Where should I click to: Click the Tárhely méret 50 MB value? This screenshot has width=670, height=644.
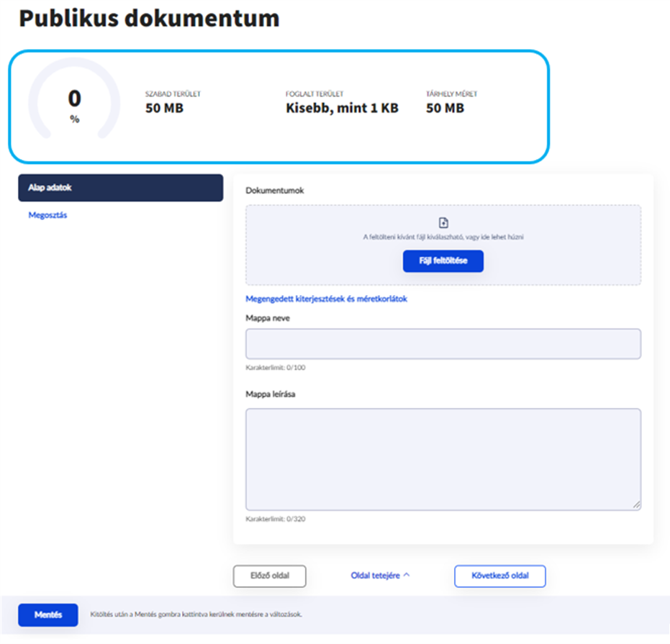[x=444, y=108]
